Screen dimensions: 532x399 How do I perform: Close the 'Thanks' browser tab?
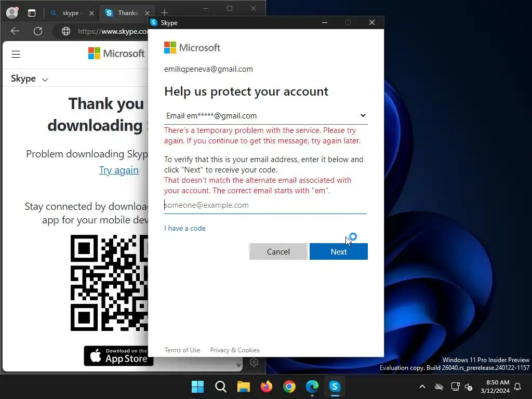coord(147,13)
